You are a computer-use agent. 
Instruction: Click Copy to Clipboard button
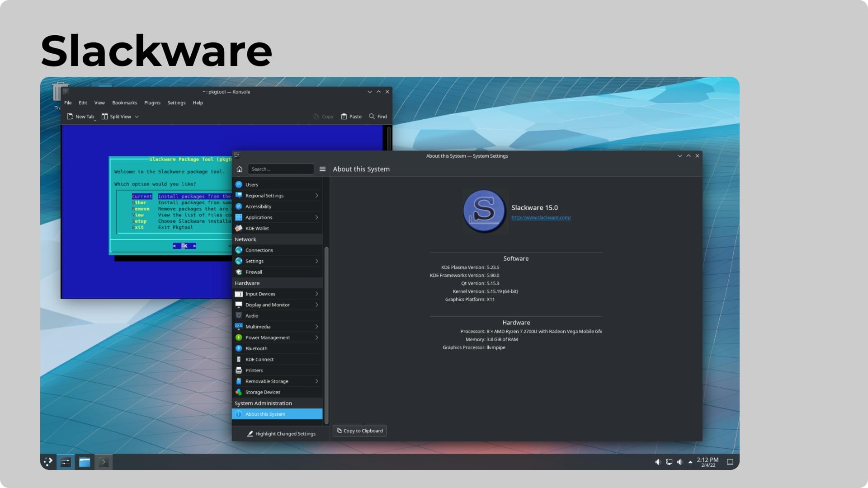click(360, 431)
